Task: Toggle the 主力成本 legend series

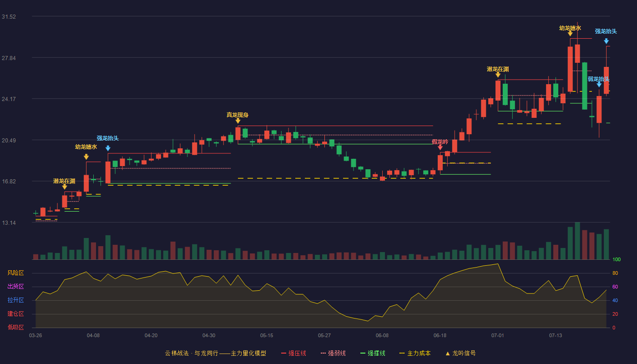Action: click(x=415, y=353)
